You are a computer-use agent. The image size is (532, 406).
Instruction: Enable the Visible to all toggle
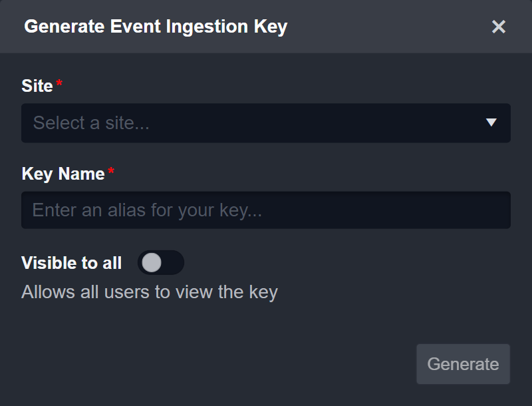point(160,263)
